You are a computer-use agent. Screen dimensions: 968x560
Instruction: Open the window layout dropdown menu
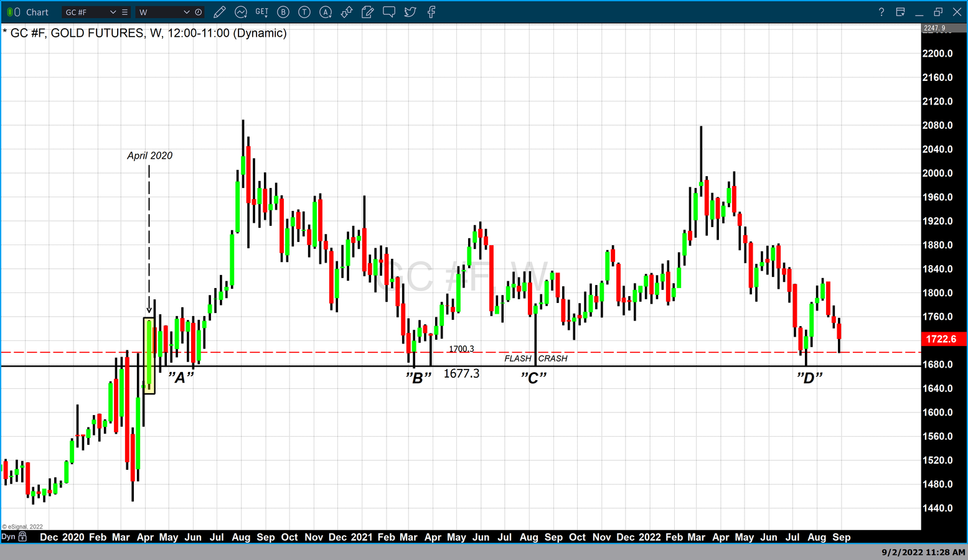[900, 12]
